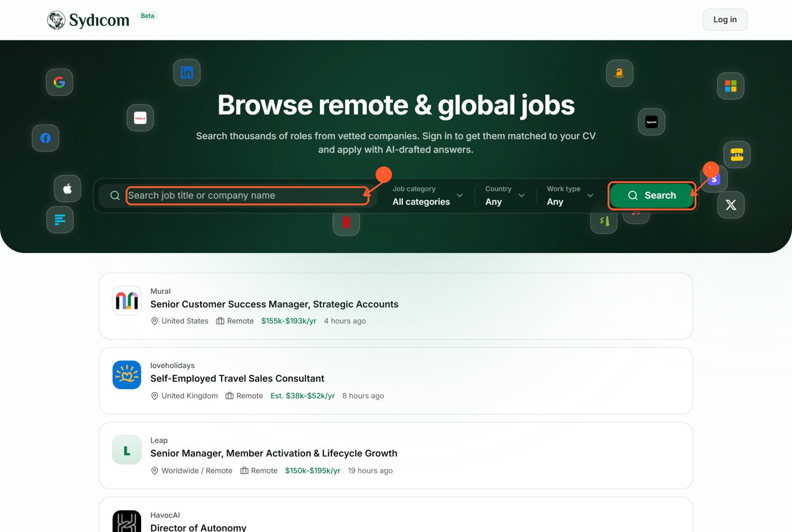Viewport: 792px width, 532px height.
Task: Click the Facebook company icon
Action: tap(46, 138)
